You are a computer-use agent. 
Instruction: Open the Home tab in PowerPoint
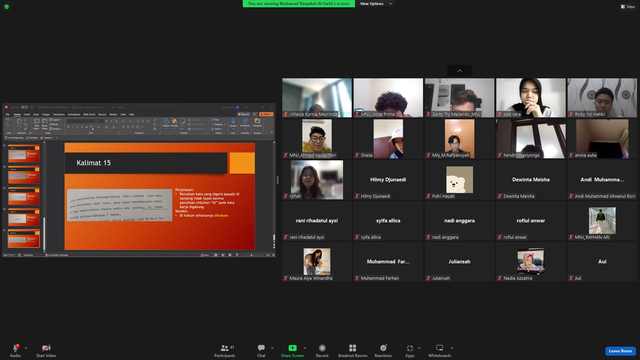coord(17,114)
